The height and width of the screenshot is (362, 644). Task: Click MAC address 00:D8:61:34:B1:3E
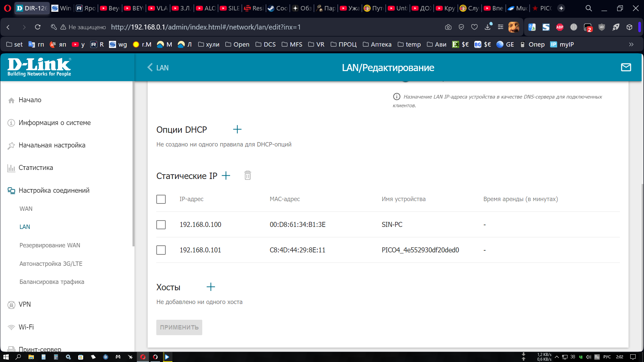[x=298, y=225]
